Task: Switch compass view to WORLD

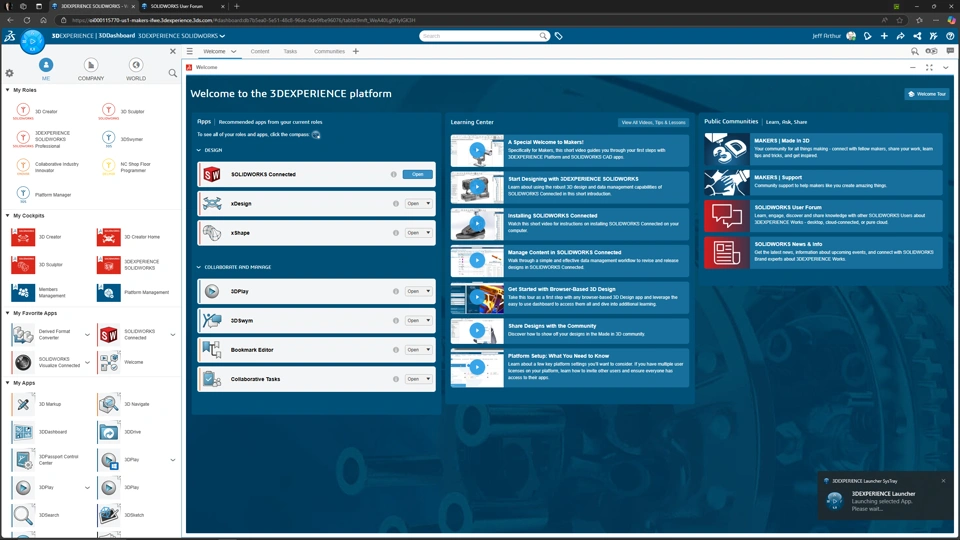Action: [x=136, y=69]
